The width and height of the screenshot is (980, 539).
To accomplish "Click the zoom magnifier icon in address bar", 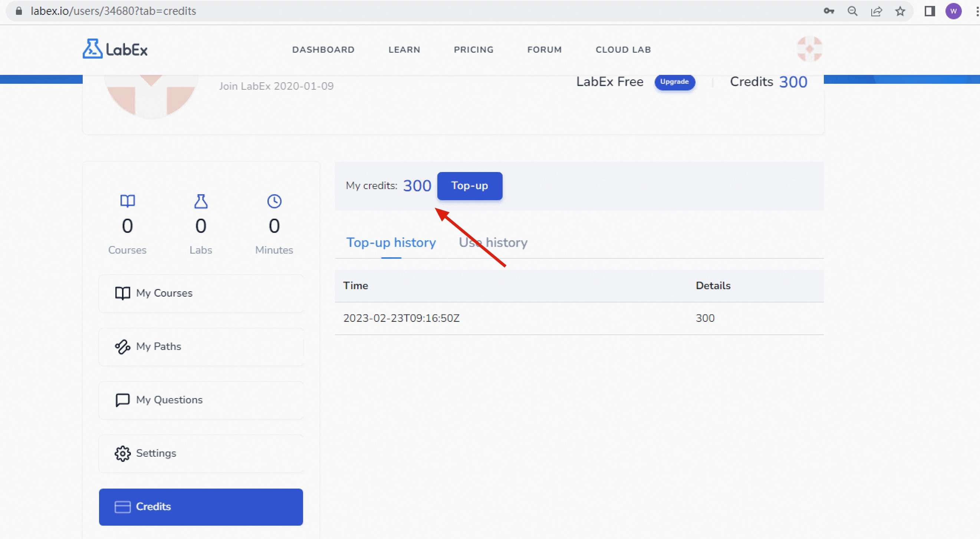I will [x=852, y=11].
